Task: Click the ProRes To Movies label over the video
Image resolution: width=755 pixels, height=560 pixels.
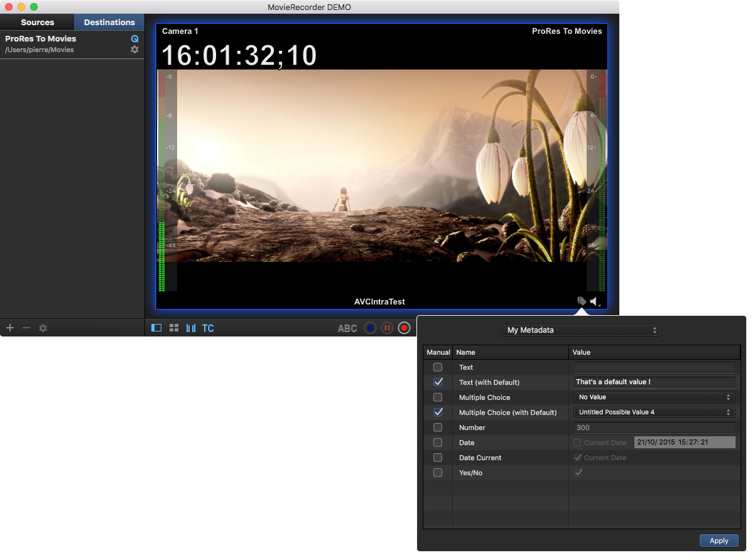Action: coord(567,31)
